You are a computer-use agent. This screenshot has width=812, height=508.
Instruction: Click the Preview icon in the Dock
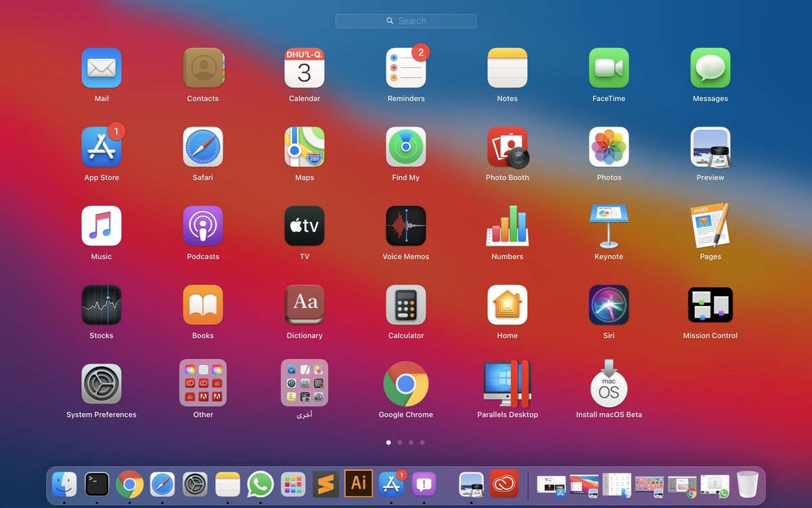tap(471, 484)
